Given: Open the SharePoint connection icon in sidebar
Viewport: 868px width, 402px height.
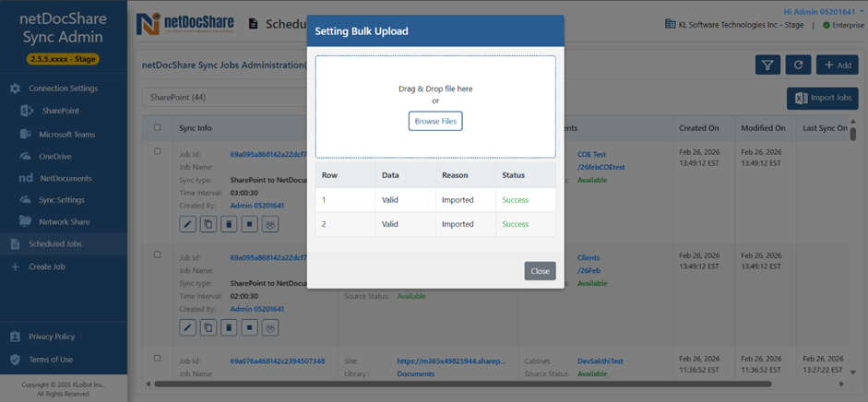Looking at the screenshot, I should coord(27,112).
